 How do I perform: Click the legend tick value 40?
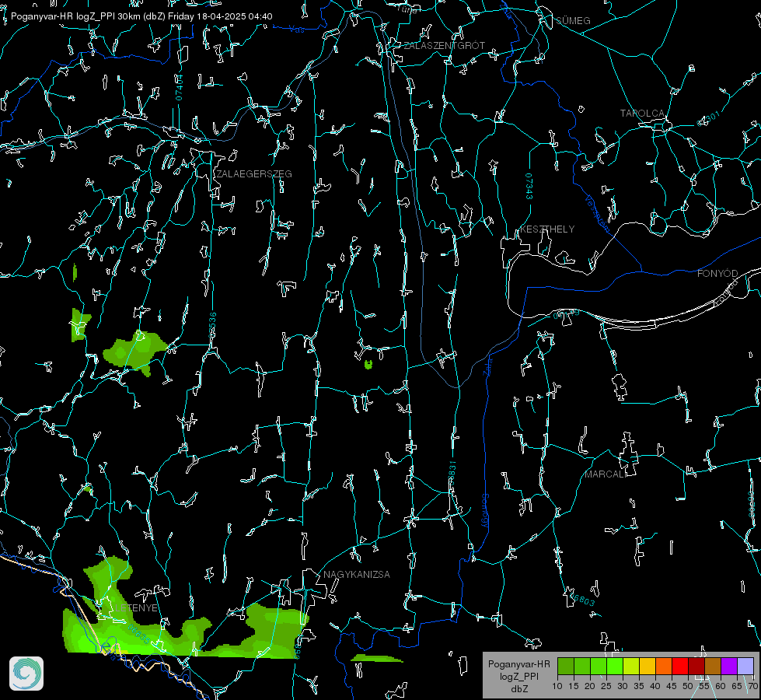tap(655, 686)
